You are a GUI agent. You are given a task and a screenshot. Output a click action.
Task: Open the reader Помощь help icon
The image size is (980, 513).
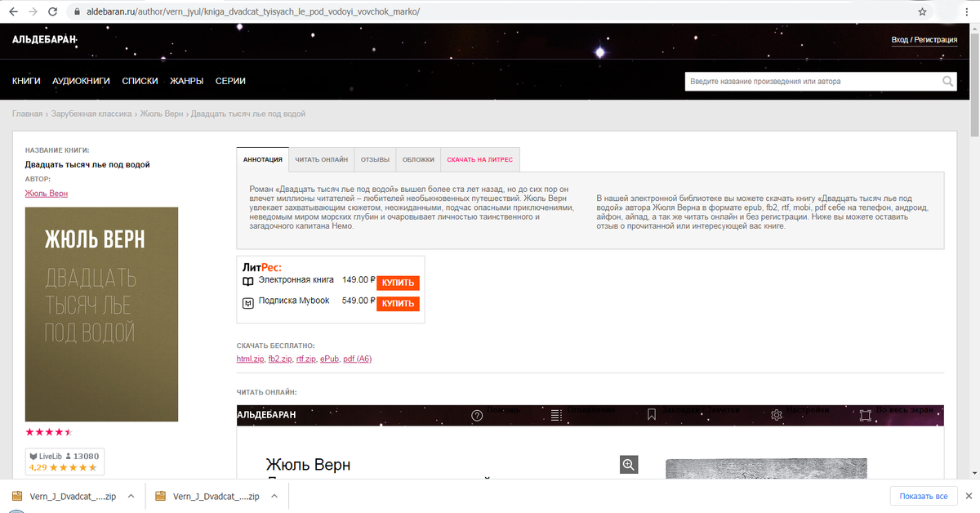coord(478,415)
